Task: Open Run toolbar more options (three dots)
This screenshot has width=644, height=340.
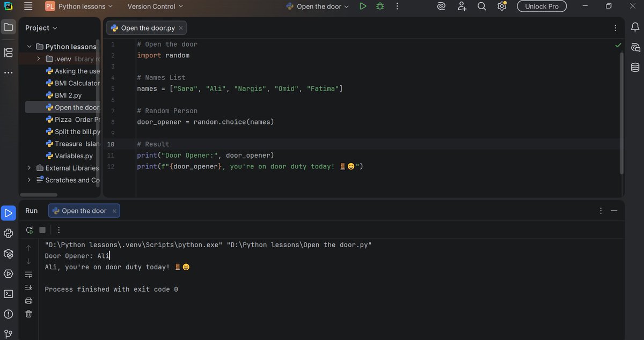Action: [x=58, y=230]
